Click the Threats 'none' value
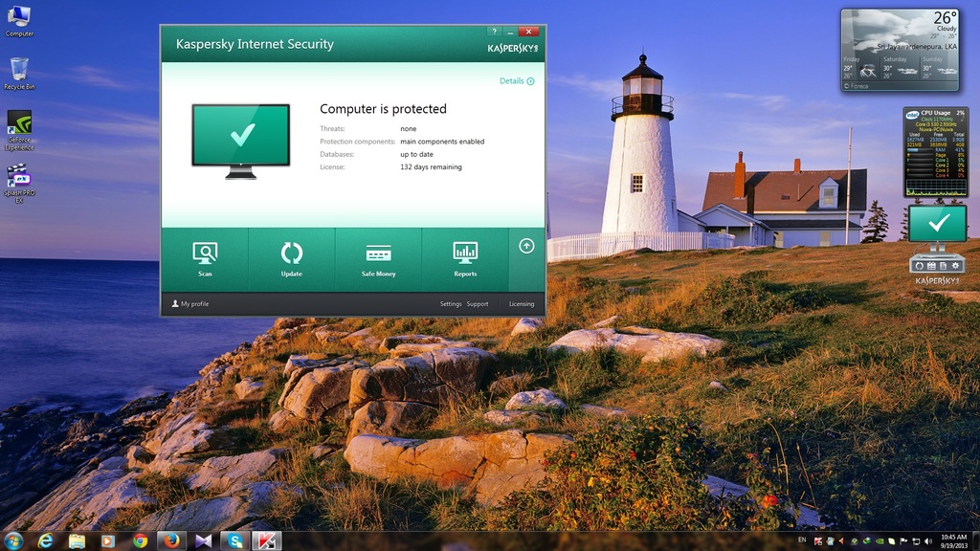Image resolution: width=980 pixels, height=551 pixels. point(408,129)
